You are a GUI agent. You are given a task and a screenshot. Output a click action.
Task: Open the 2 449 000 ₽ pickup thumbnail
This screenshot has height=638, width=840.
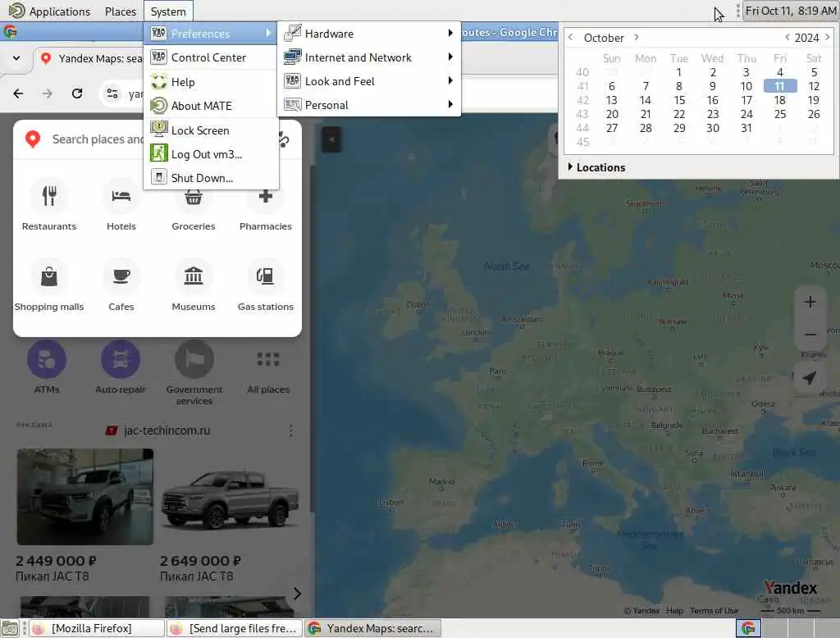click(x=85, y=497)
